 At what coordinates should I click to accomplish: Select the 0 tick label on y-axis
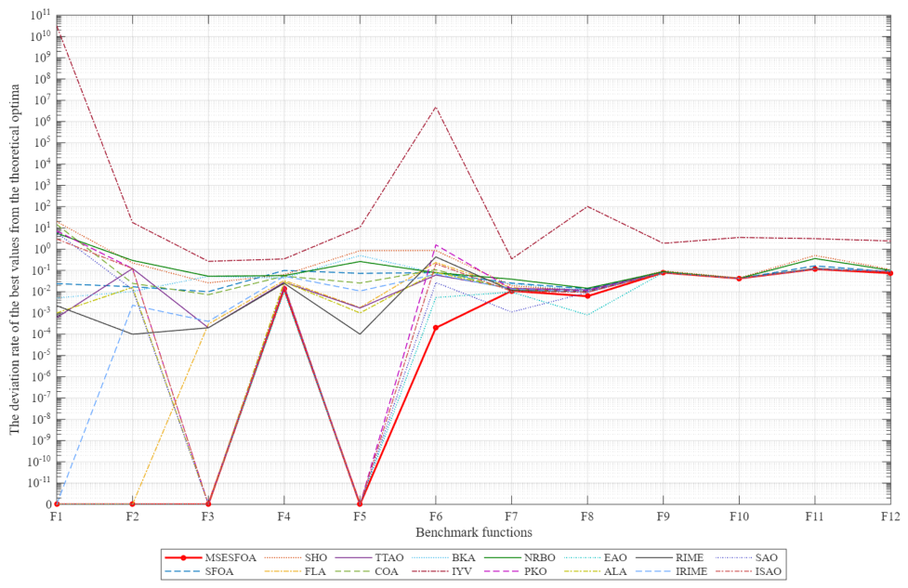pos(48,504)
